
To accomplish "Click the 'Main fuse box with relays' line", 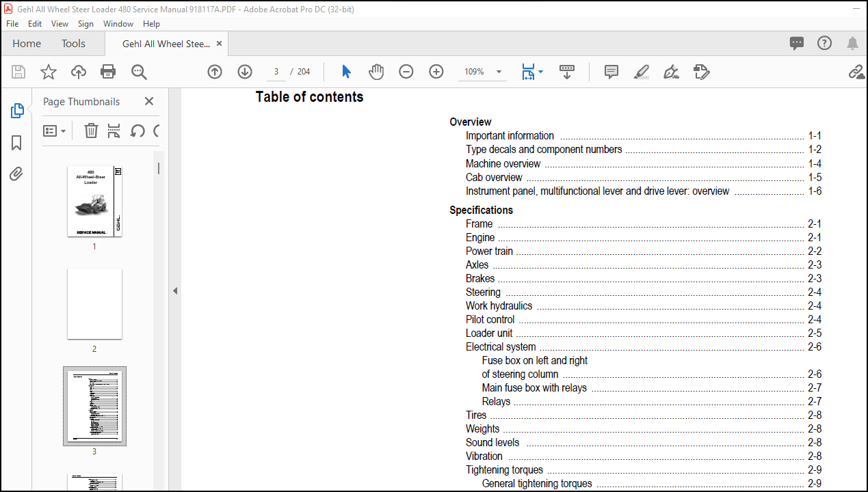I will (x=534, y=387).
